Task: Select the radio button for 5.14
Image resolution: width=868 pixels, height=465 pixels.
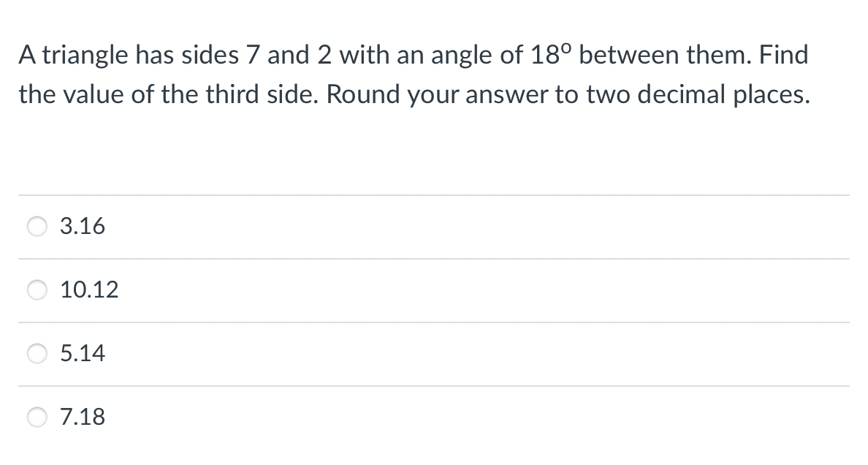Action: [37, 353]
